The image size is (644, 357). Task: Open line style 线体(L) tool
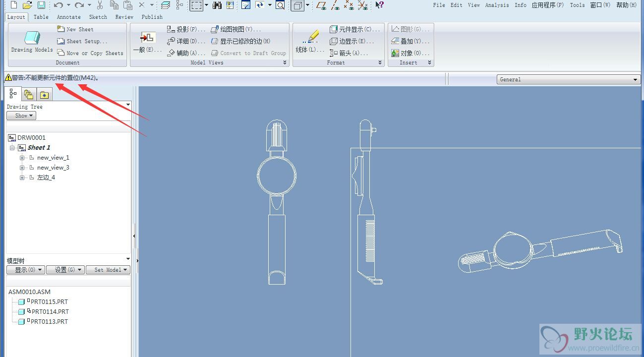310,42
